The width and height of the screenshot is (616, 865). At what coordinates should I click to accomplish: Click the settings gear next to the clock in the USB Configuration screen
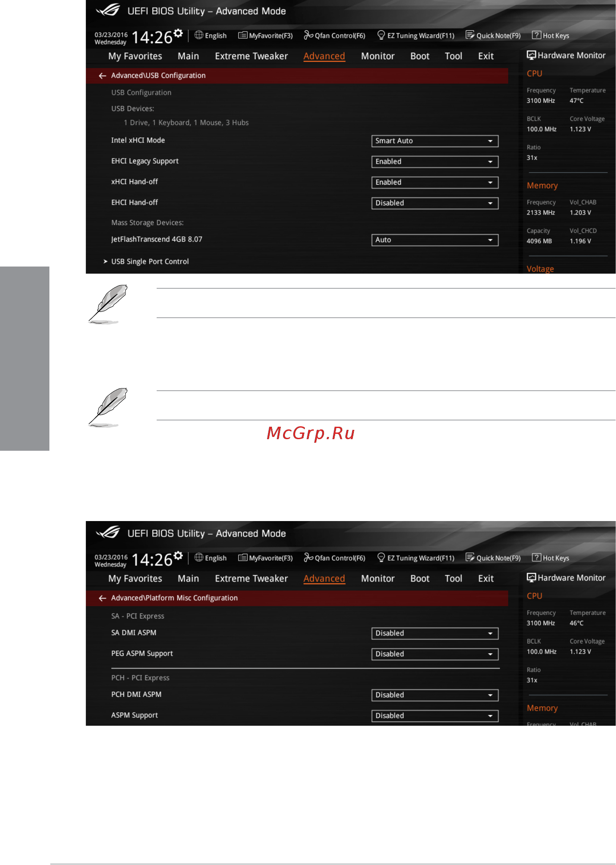[x=178, y=33]
